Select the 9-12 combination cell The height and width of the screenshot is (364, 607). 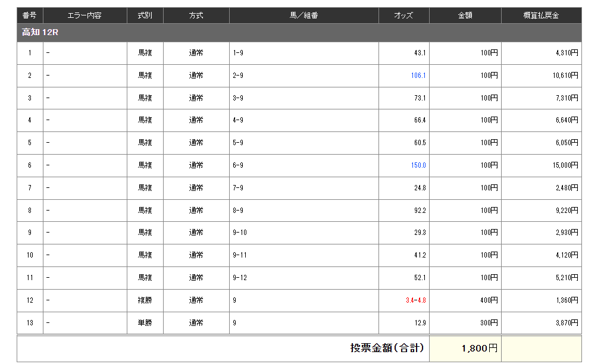(x=304, y=278)
